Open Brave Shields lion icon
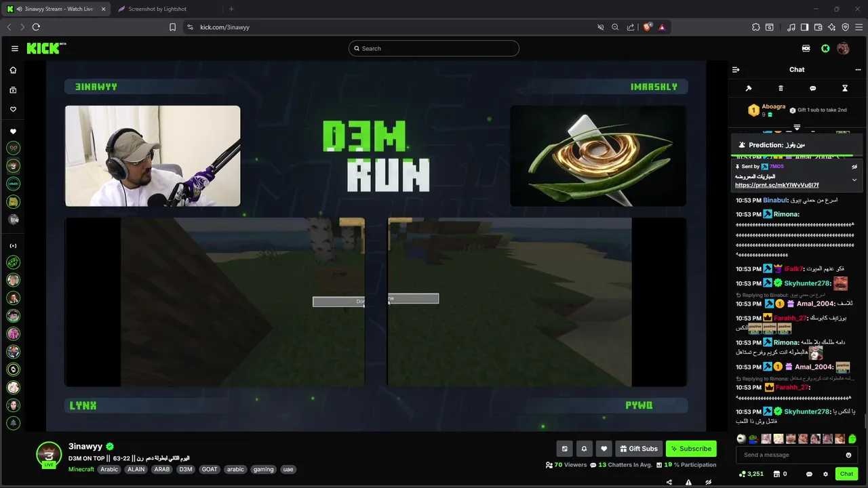868x488 pixels. (x=647, y=27)
